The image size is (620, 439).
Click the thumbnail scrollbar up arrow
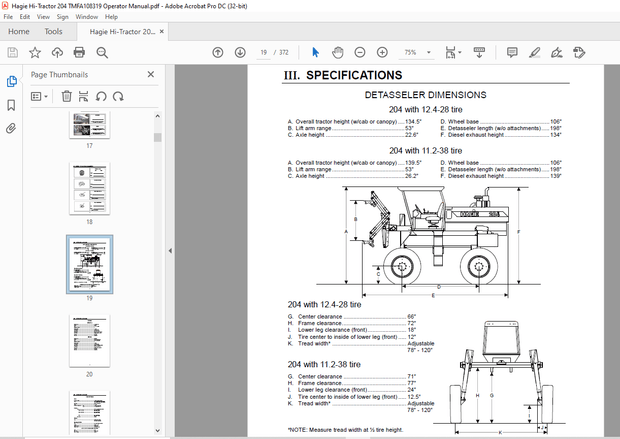pos(157,116)
